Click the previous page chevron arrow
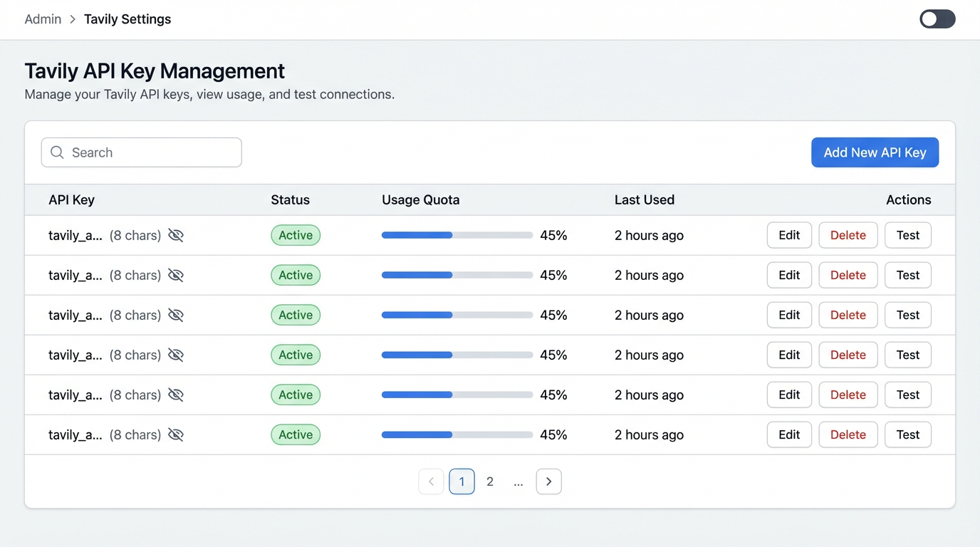 click(431, 481)
